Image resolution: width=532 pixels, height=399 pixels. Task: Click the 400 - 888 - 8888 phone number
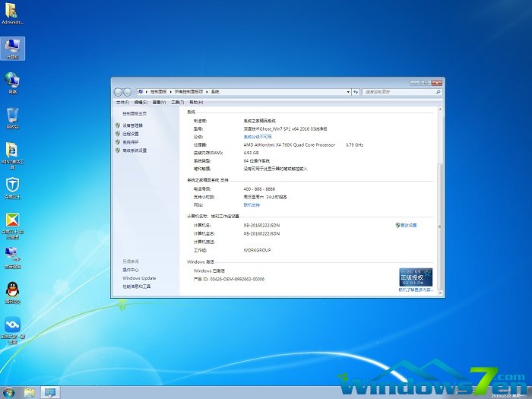259,189
